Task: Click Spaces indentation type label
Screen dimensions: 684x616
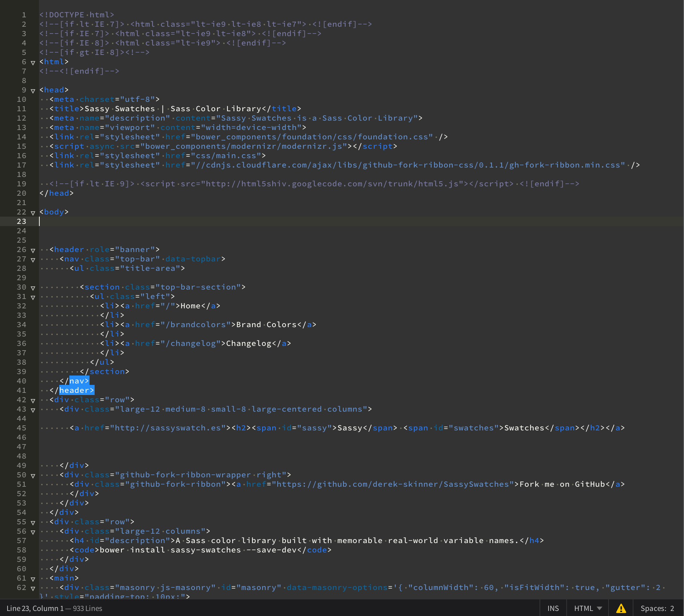Action: [x=653, y=608]
